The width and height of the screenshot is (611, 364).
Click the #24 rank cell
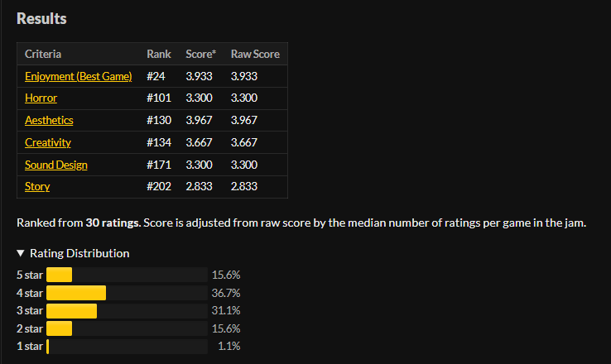coord(157,76)
